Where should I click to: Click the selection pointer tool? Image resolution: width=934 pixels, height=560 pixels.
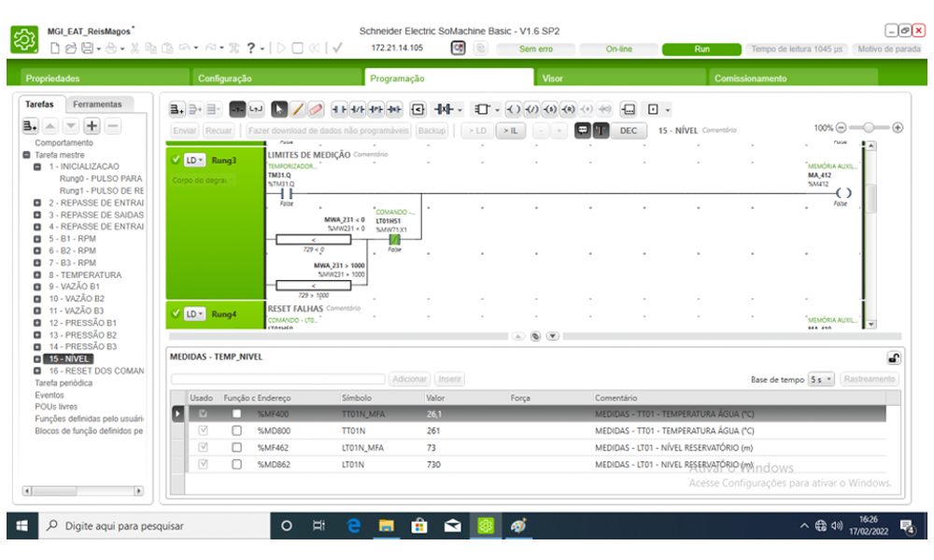280,109
